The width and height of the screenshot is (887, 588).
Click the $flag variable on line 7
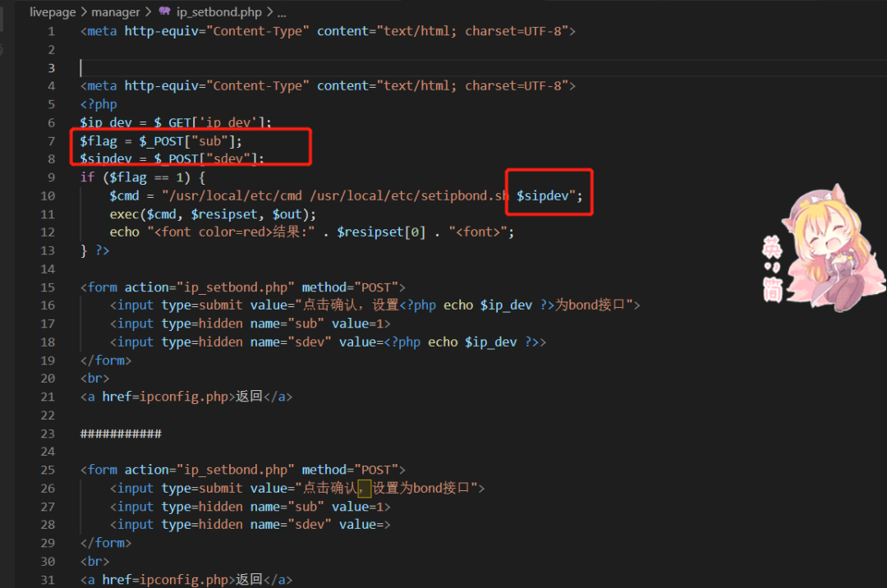[x=99, y=141]
